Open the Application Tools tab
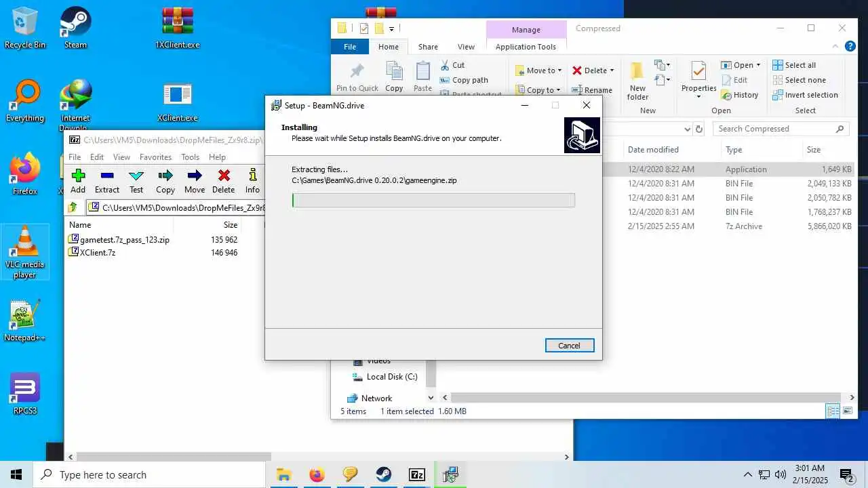Screen dimensions: 868x488 point(526,47)
